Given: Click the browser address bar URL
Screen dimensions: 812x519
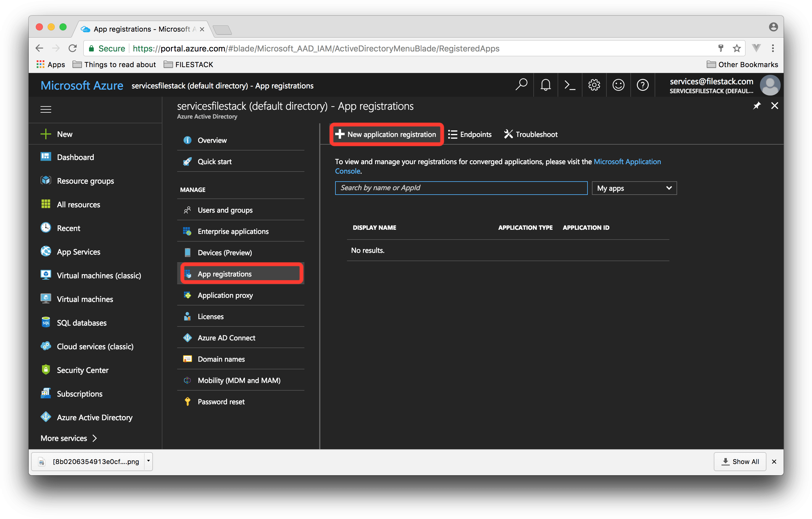Looking at the screenshot, I should (316, 48).
